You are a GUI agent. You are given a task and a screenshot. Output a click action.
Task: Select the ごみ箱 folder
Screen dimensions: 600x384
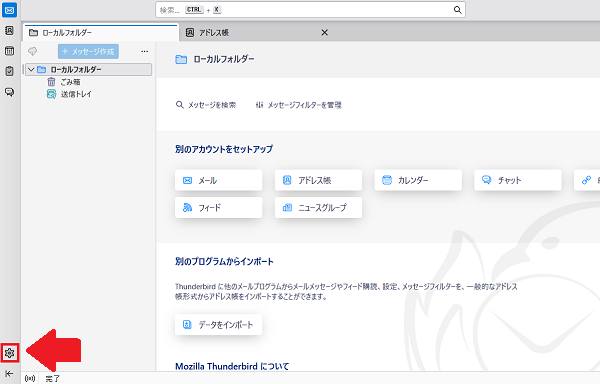(70, 82)
